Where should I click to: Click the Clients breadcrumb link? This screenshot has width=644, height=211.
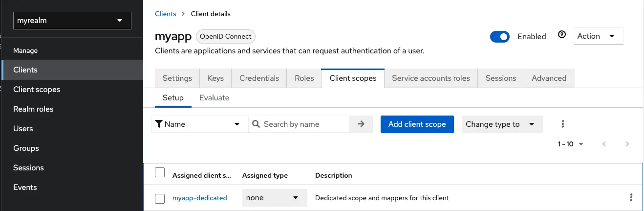tap(165, 14)
